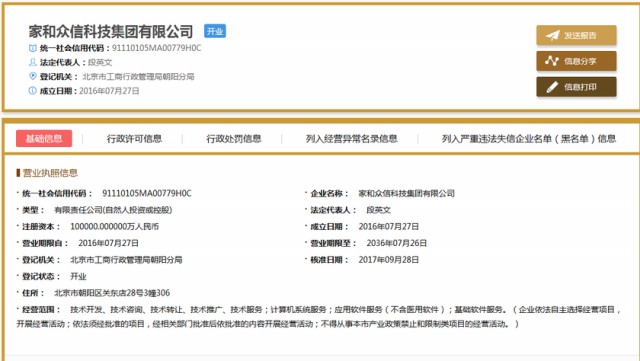Viewport: 640px width, 361px height.
Task: Open the 行政处罚信息 tab
Action: pos(234,139)
